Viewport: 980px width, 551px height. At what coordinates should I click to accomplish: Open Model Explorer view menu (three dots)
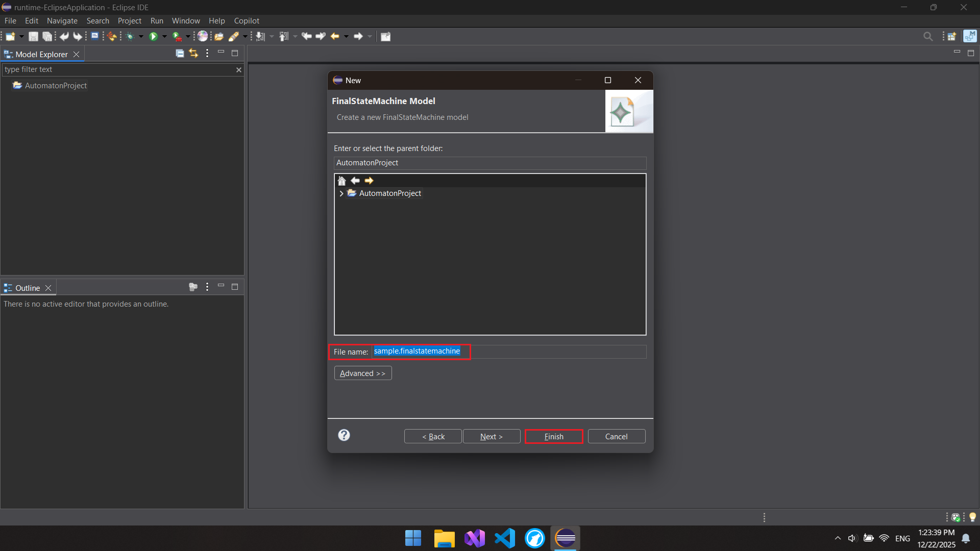pos(207,53)
